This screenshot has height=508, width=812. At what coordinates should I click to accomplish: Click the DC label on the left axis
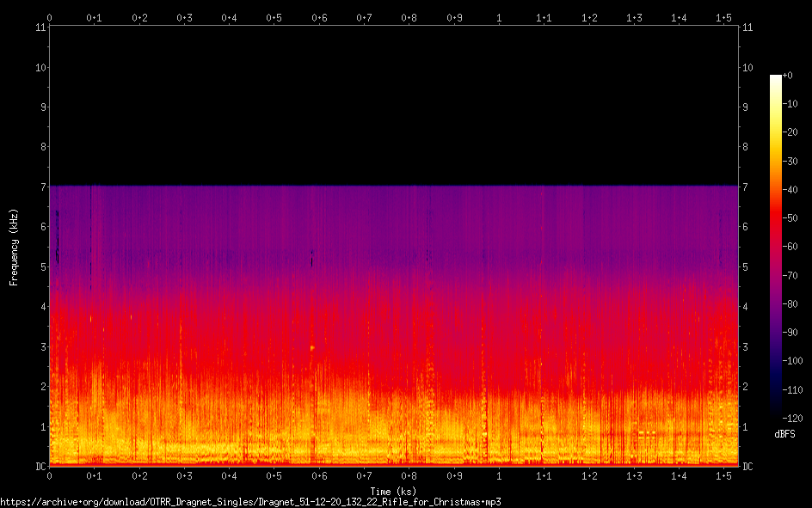pyautogui.click(x=39, y=467)
